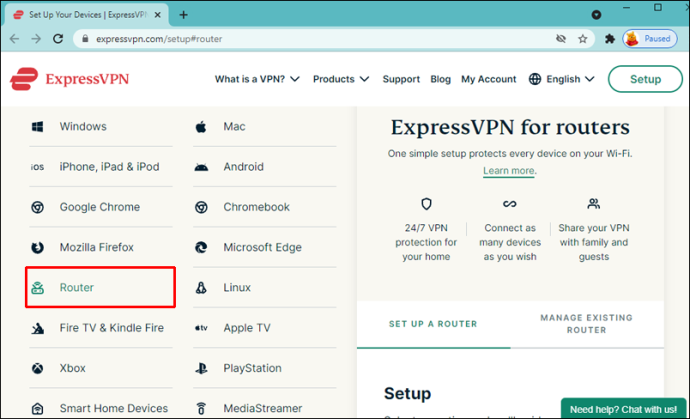Click the Mozilla Firefox icon
This screenshot has width=690, height=419.
[x=37, y=247]
